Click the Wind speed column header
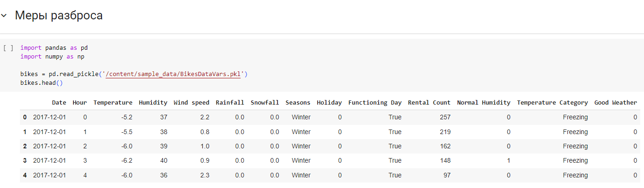 pos(191,103)
